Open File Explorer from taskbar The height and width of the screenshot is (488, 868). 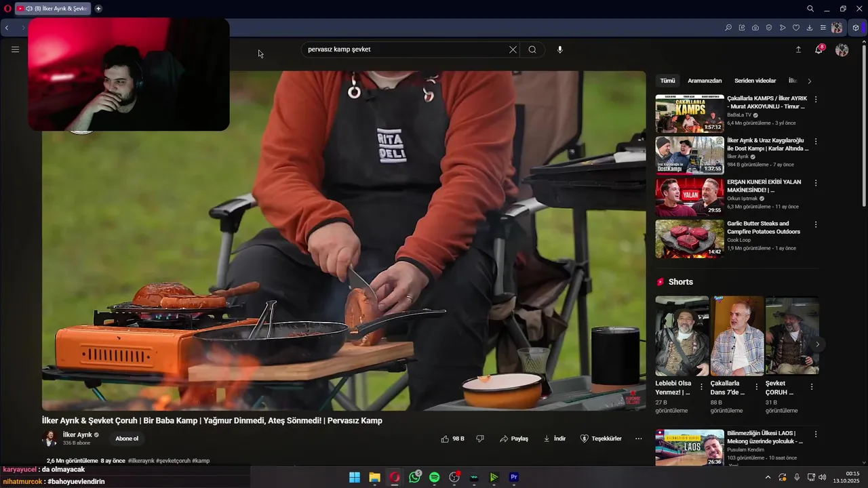click(x=374, y=477)
